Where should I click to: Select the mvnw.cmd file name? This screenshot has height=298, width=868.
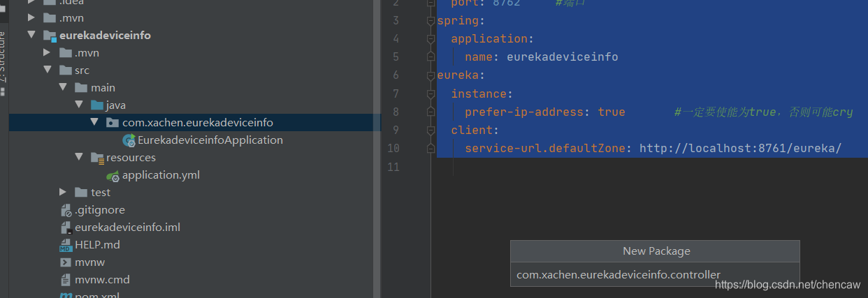click(x=102, y=279)
